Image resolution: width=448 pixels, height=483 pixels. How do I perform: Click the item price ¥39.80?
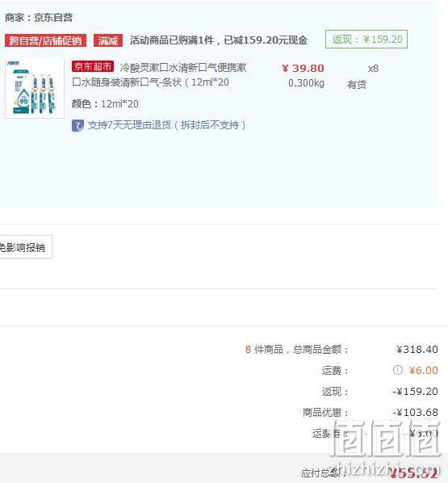(x=303, y=69)
